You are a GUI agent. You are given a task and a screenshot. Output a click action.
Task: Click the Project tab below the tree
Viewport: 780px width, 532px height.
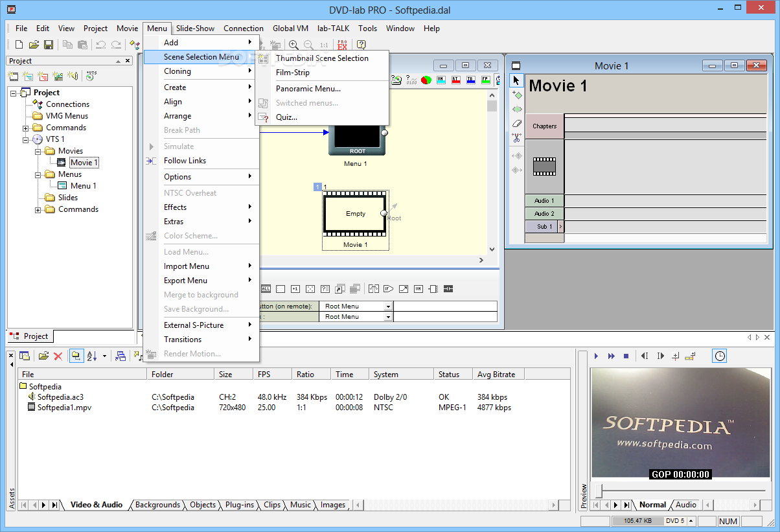point(30,336)
